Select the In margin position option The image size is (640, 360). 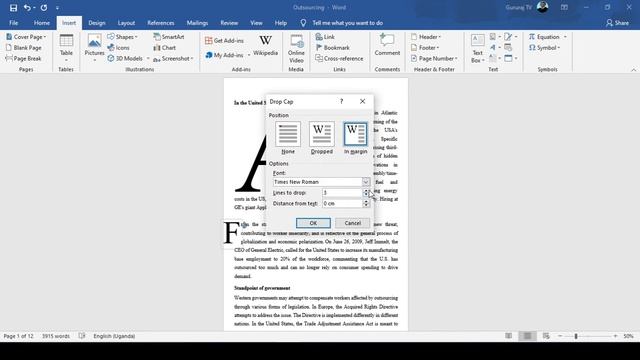(x=356, y=138)
